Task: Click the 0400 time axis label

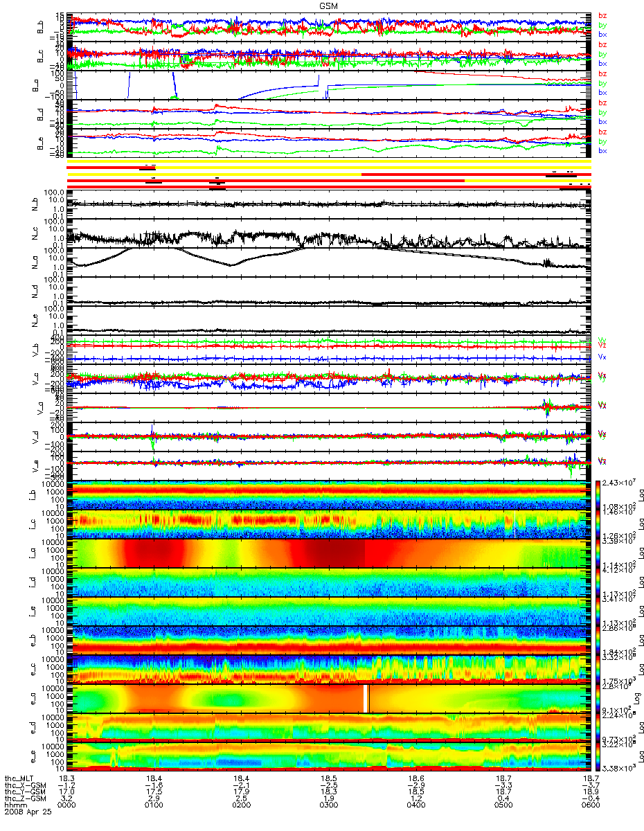Action: pyautogui.click(x=416, y=805)
